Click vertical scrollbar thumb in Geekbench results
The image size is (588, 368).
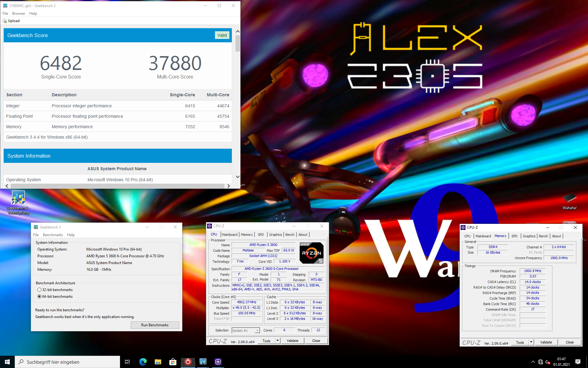[238, 44]
